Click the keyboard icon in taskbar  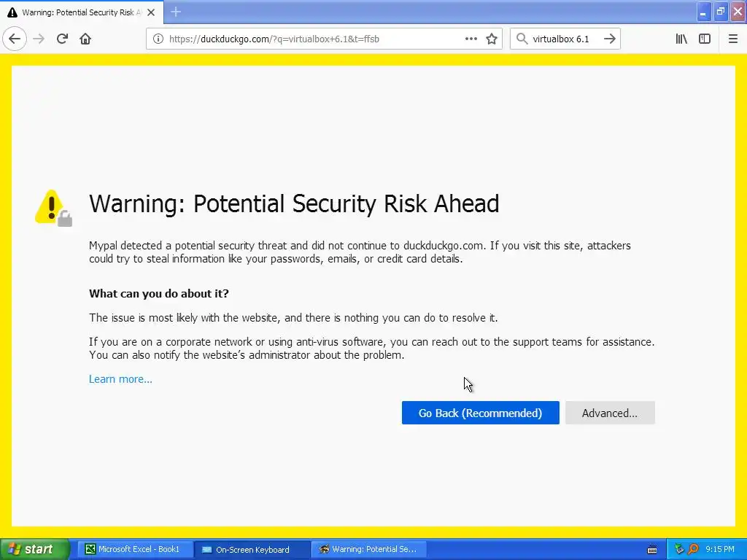tap(653, 550)
